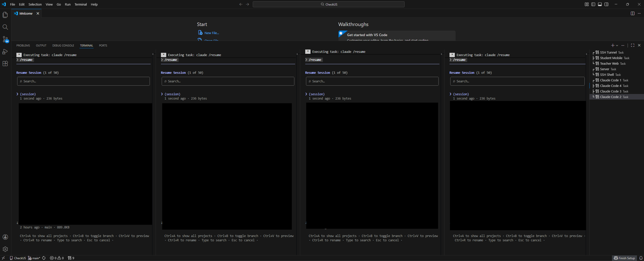Image resolution: width=644 pixels, height=261 pixels.
Task: Toggle the primary side bar layout button
Action: (x=593, y=4)
